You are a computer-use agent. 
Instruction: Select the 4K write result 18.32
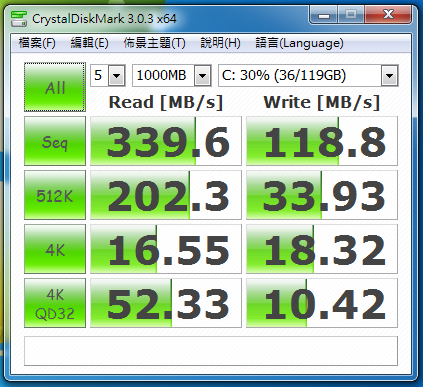(322, 249)
